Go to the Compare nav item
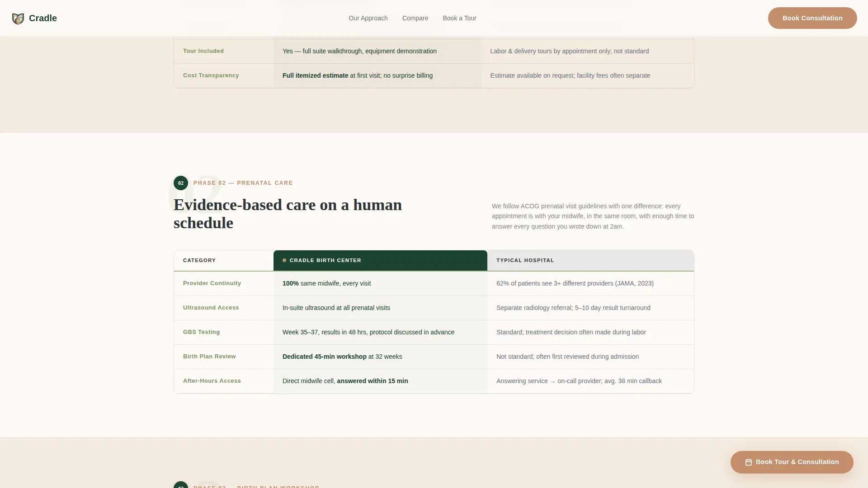 click(x=415, y=18)
